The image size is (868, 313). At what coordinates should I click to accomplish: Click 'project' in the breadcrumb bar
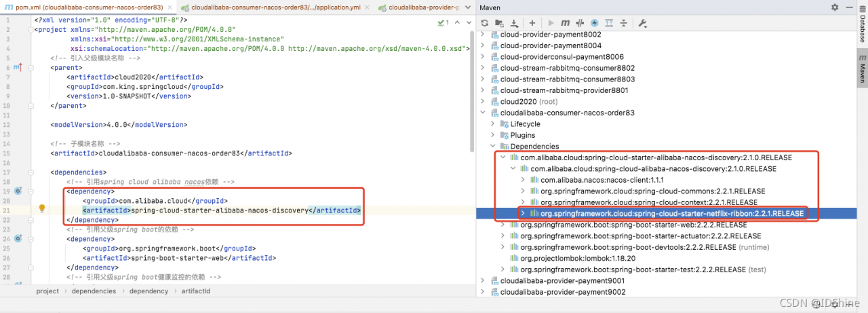[47, 291]
